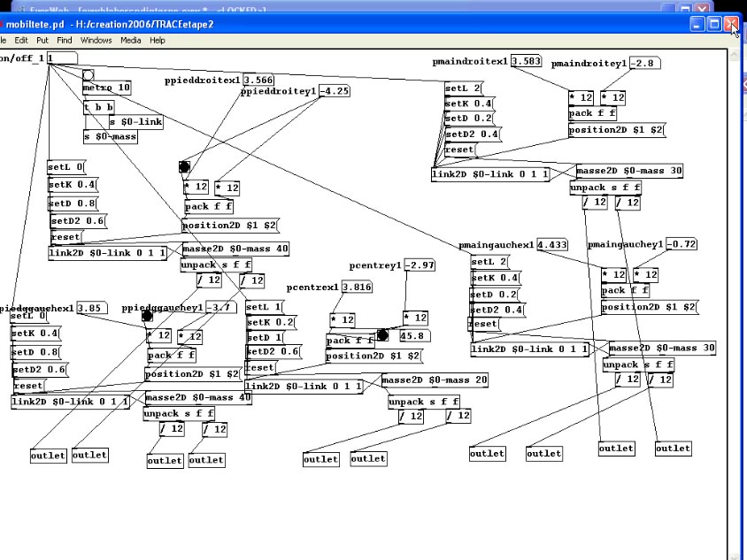Toggle the on/off_1 number box
The width and height of the screenshot is (747, 560).
pyautogui.click(x=61, y=58)
